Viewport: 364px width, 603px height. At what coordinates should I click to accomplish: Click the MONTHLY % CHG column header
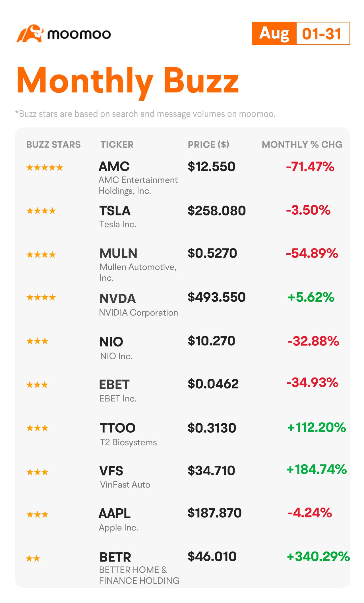(x=302, y=144)
